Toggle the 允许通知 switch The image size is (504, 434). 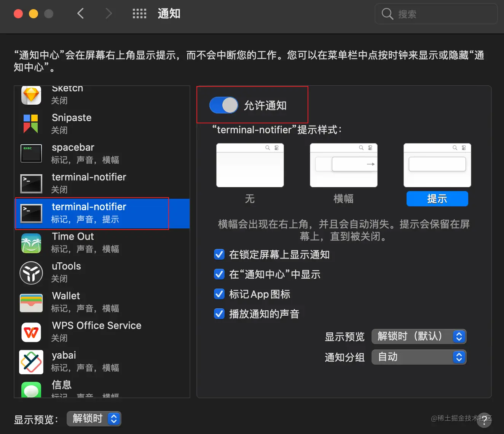pos(224,105)
